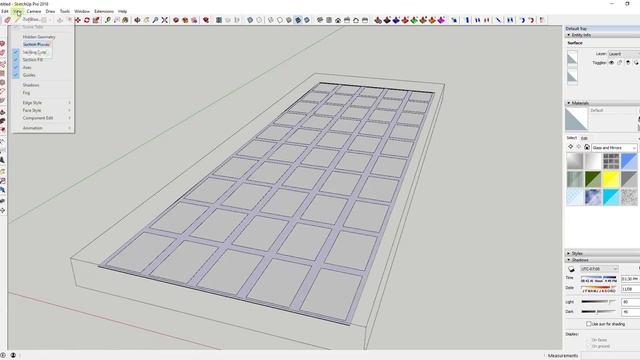Click the home icon in Materials browser
Screen dimensions: 640x360
pyautogui.click(x=587, y=147)
